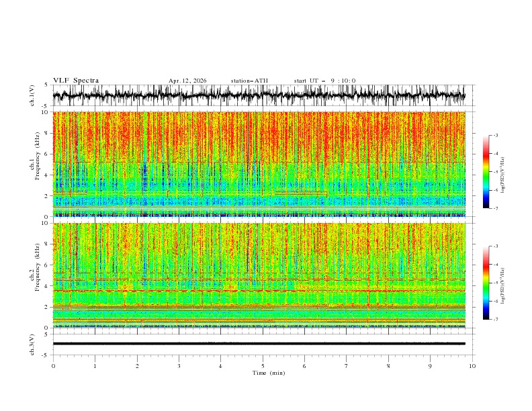
Task: Click the ch.1 voltage waveform trace
Action: (x=259, y=95)
